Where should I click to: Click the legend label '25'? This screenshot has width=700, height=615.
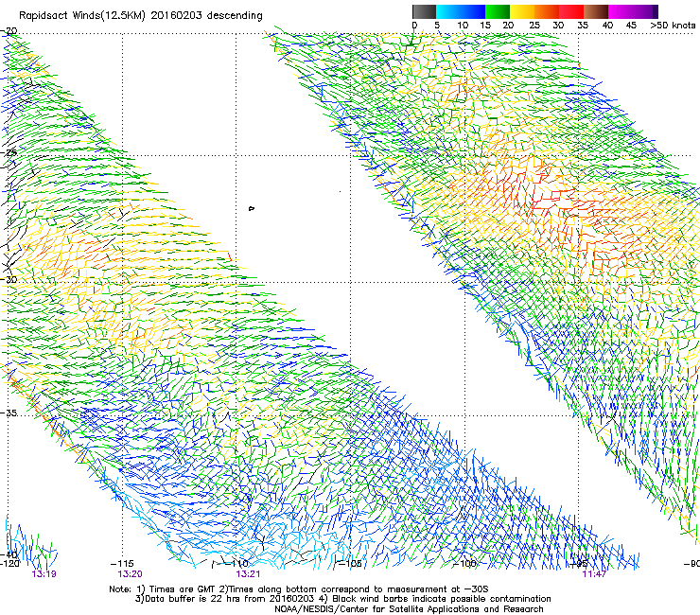pos(534,26)
